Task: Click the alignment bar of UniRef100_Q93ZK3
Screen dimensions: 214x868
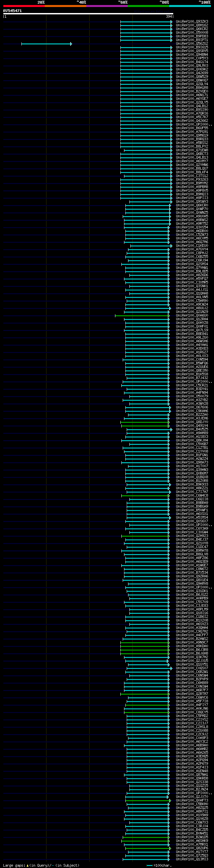Action: (x=146, y=22)
